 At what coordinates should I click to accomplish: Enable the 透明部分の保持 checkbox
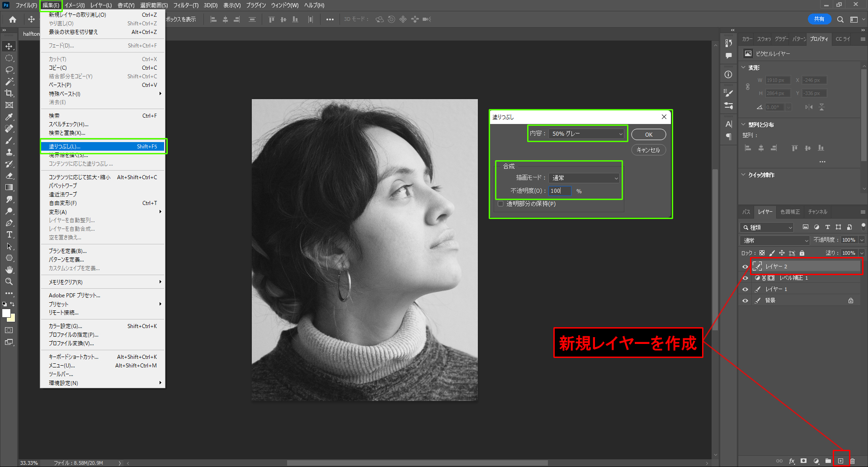point(500,204)
